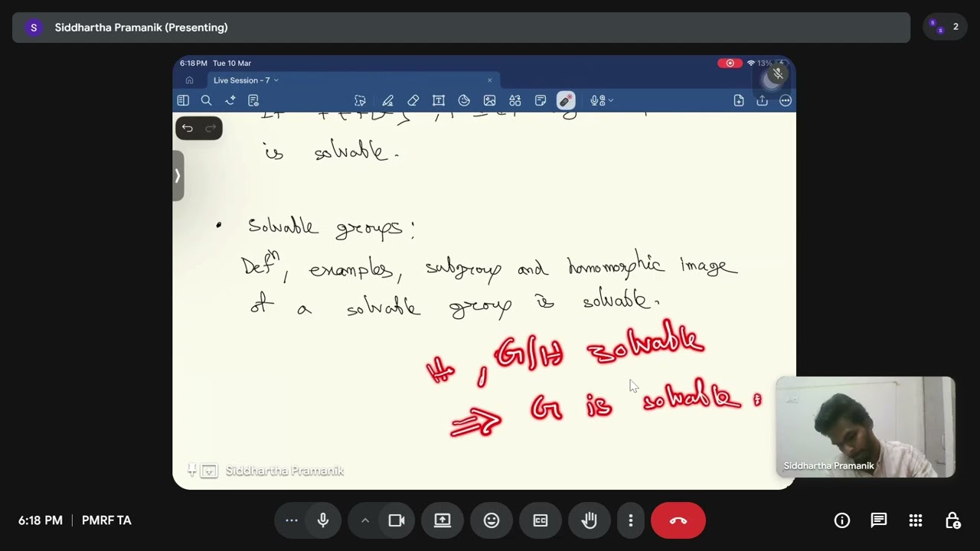Leave the call with red button
Image resolution: width=980 pixels, height=551 pixels.
click(x=678, y=520)
